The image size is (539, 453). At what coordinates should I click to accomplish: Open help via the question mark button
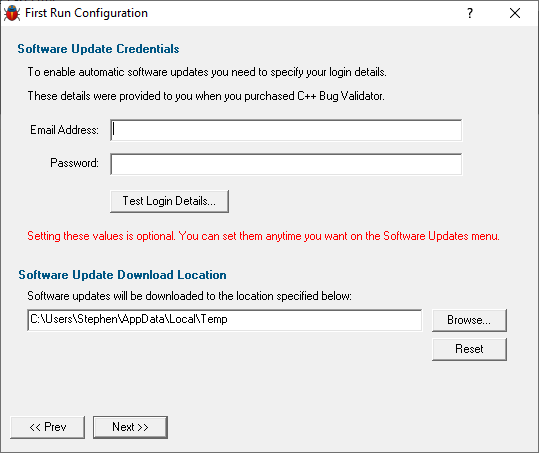(470, 13)
